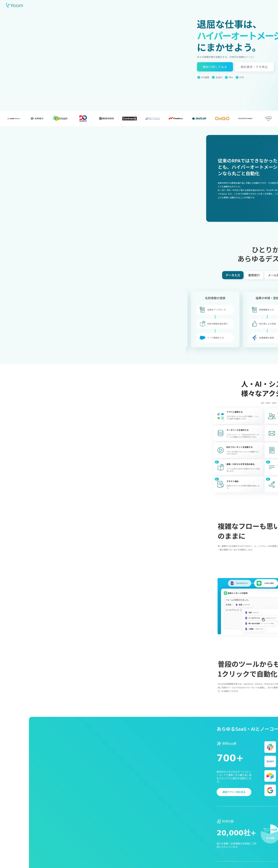Click the OniGO company logo
The image size is (278, 868).
coord(222,119)
